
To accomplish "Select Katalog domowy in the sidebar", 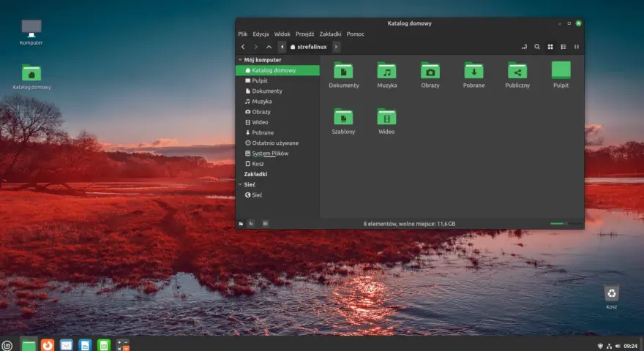I will coord(277,70).
